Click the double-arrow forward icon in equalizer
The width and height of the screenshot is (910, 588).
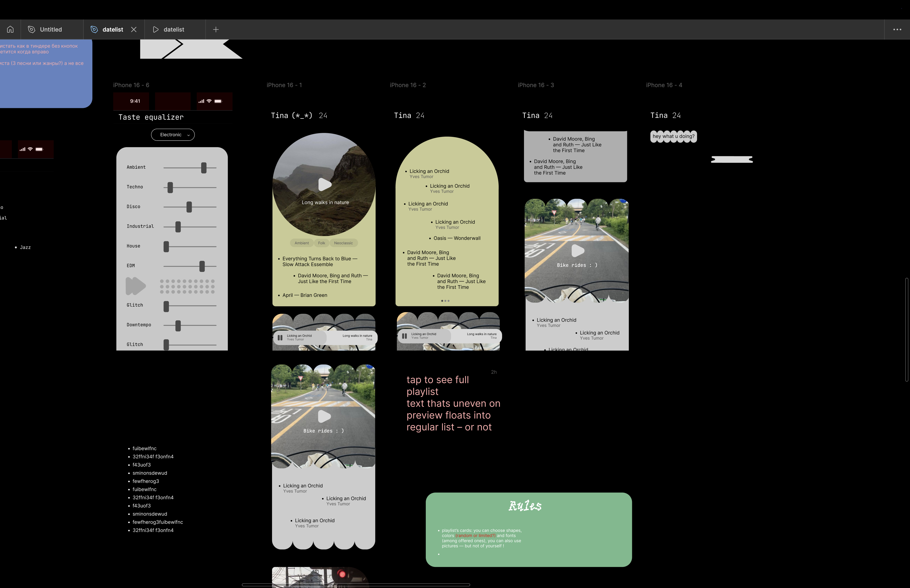tap(136, 286)
